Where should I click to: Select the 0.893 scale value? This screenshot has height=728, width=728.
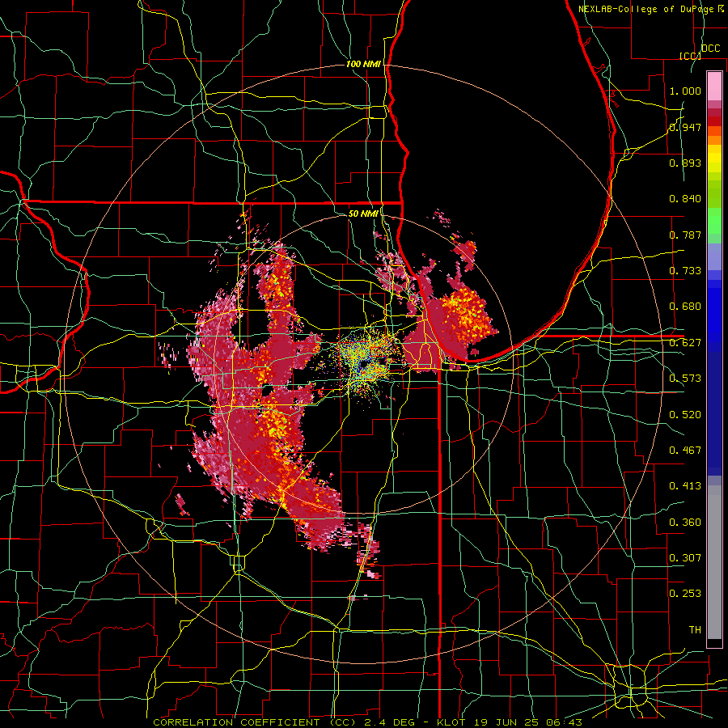685,163
